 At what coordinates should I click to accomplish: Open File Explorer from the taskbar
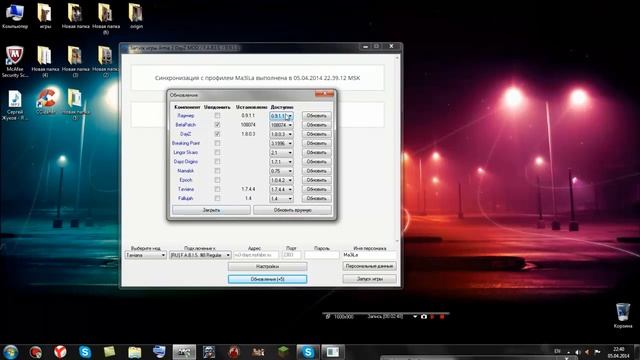coord(134,352)
